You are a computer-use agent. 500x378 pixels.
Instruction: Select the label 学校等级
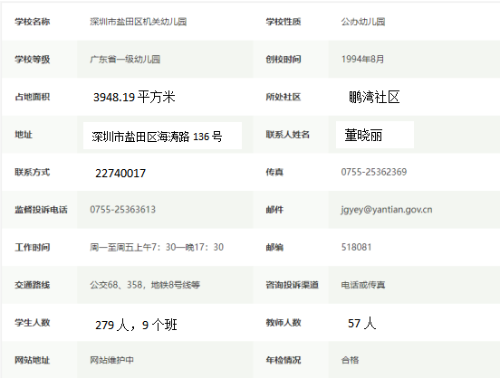tap(32, 59)
